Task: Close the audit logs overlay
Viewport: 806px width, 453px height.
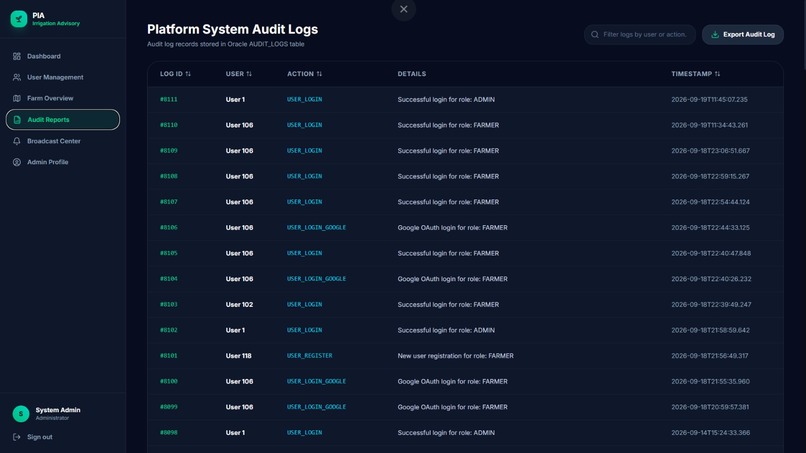Action: coord(404,9)
